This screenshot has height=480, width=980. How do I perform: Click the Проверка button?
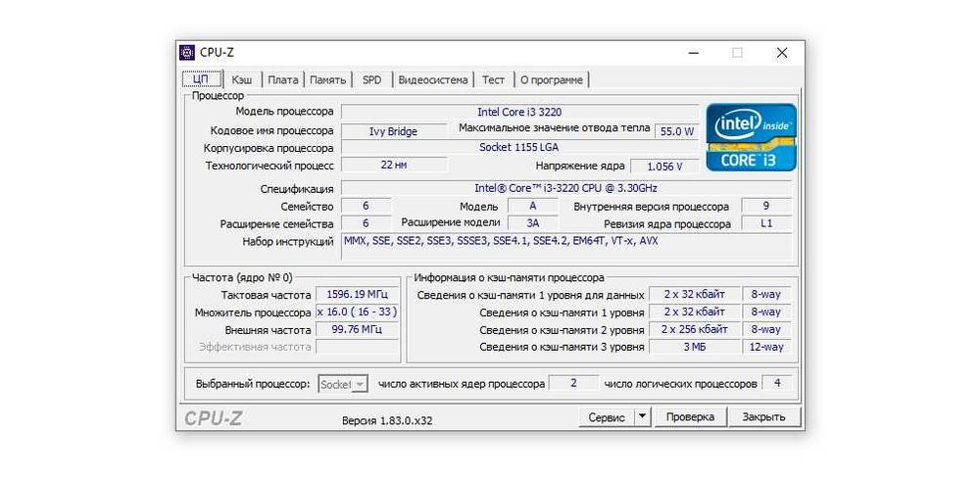point(690,417)
